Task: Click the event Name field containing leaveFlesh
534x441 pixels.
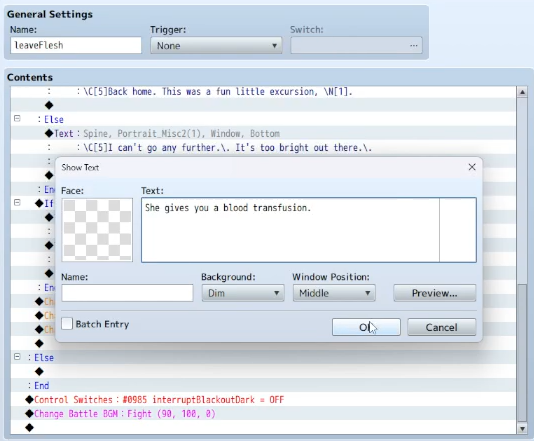Action: click(76, 45)
